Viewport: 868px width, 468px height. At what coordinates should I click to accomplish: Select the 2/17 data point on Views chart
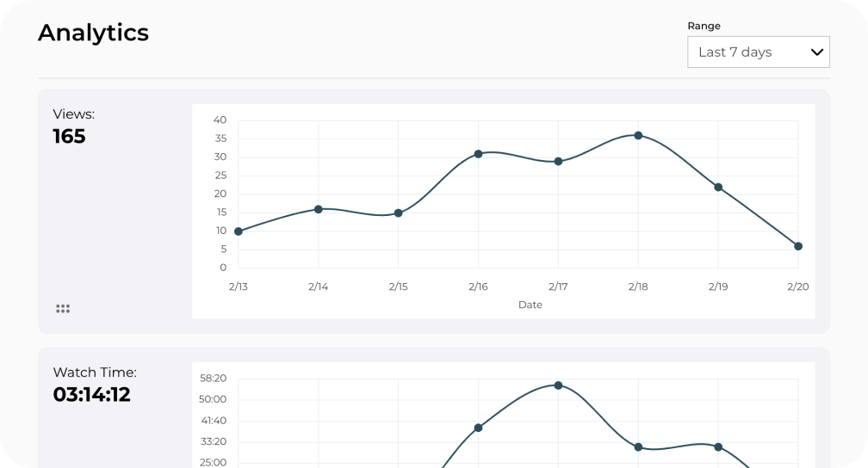point(558,161)
